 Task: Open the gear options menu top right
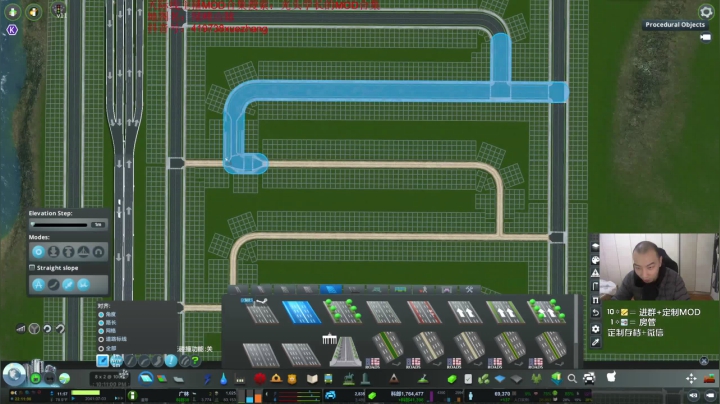pyautogui.click(x=706, y=12)
